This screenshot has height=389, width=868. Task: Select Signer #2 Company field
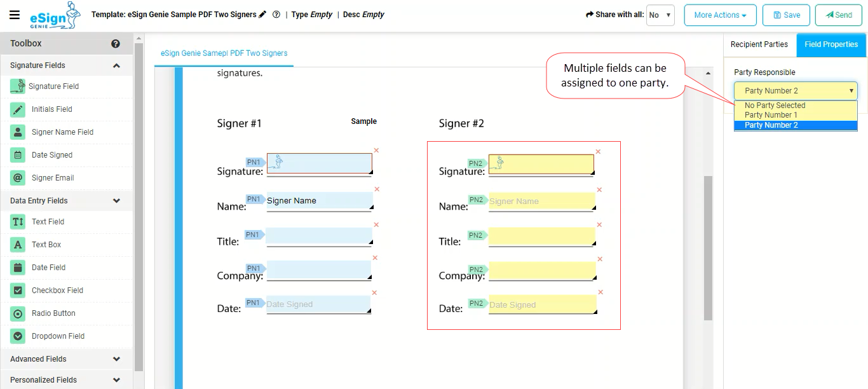coord(542,271)
